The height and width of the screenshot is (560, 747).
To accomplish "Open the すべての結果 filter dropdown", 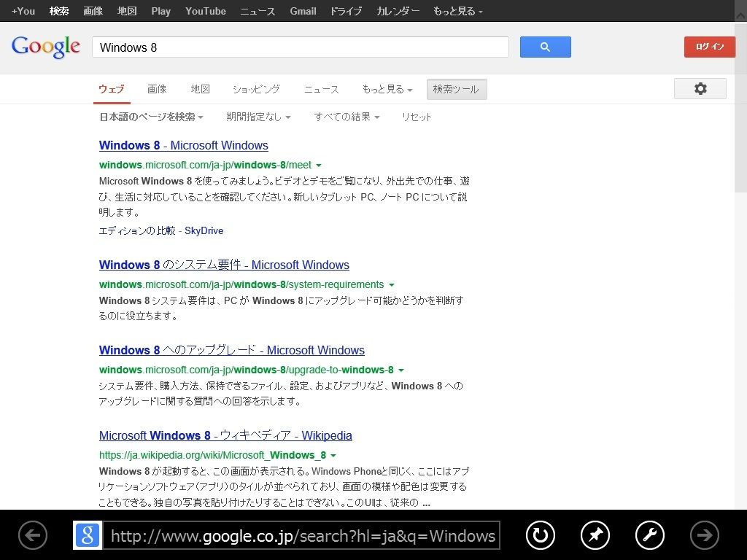I will [x=347, y=117].
